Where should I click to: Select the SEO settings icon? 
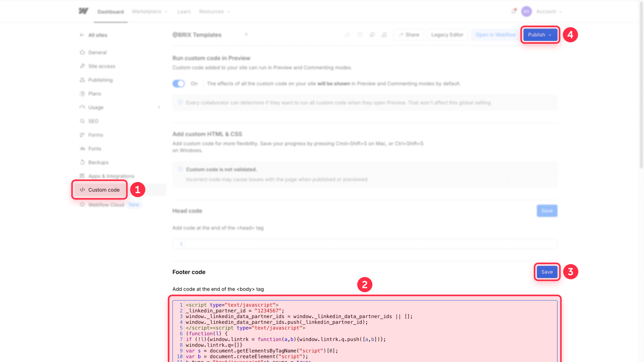tap(83, 121)
